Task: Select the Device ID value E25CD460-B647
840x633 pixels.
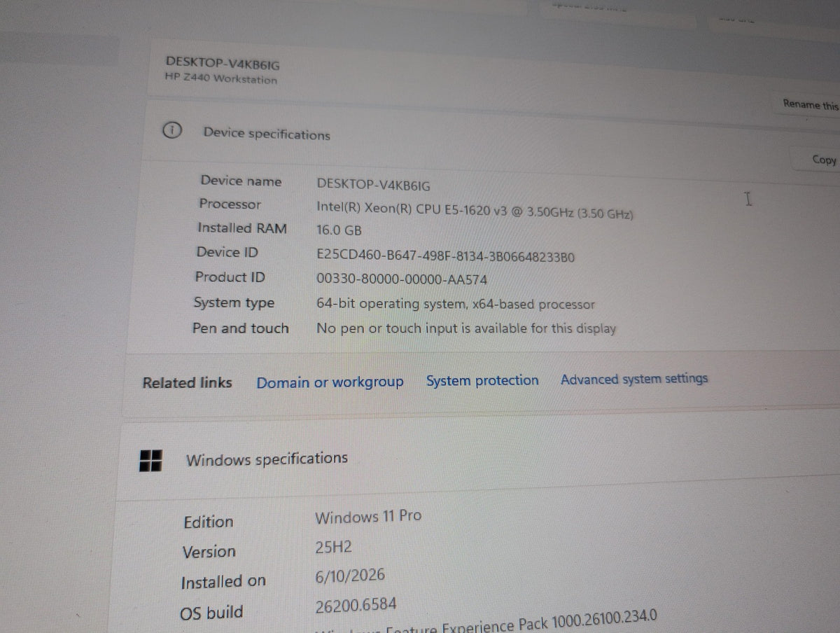Action: pyautogui.click(x=445, y=256)
